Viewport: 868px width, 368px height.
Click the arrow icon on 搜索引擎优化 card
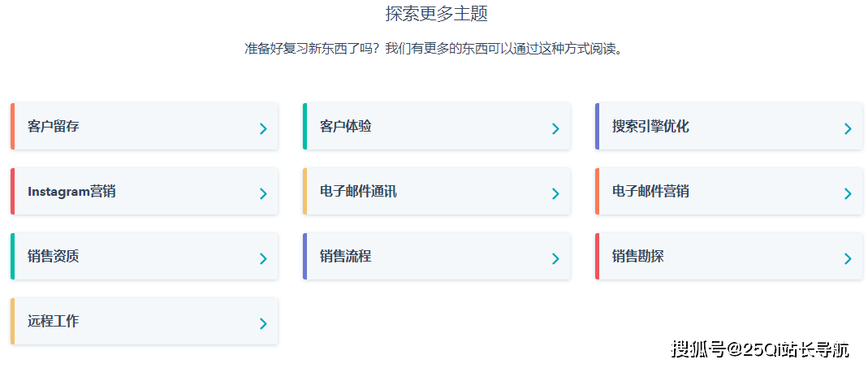point(848,128)
